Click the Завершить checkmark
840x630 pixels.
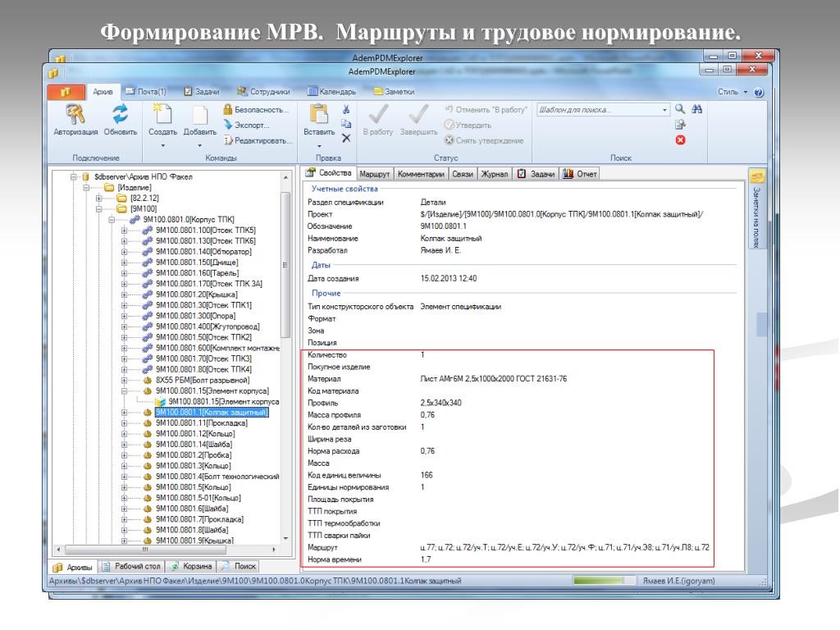(x=418, y=113)
